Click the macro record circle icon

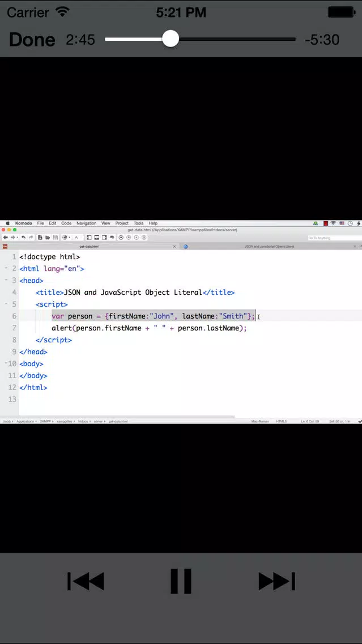(121, 238)
